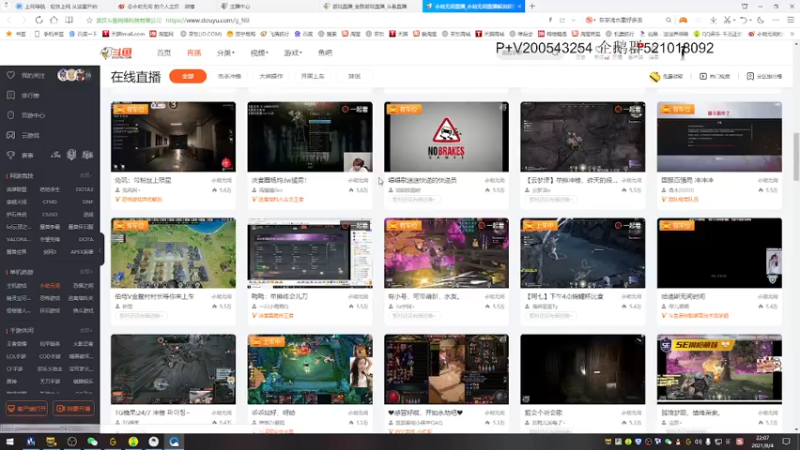Open the dark hallway horror stream thumbnail
800x450 pixels.
pos(173,136)
